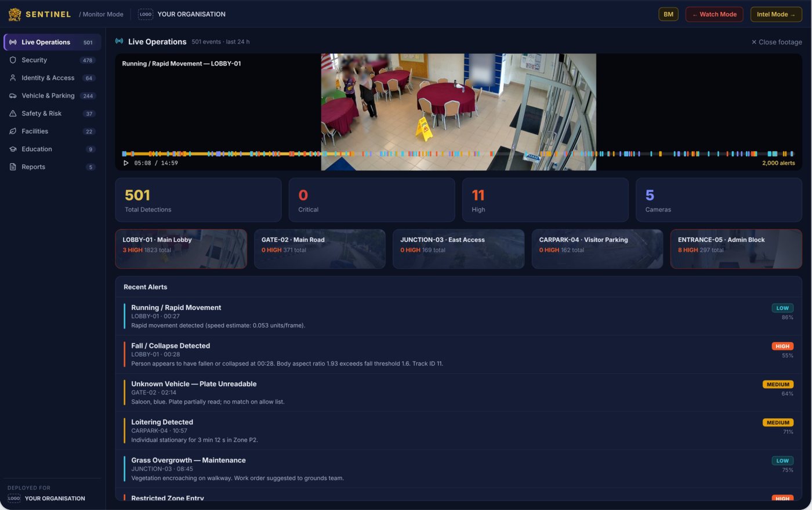Click the Facilities leaf icon
The height and width of the screenshot is (510, 812).
pos(13,131)
